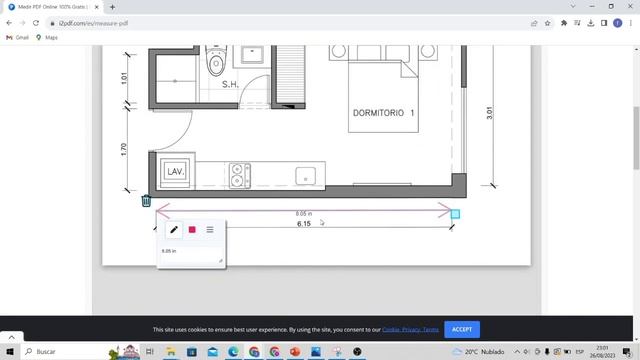Close the Medir PDF Online tab

(x=97, y=7)
